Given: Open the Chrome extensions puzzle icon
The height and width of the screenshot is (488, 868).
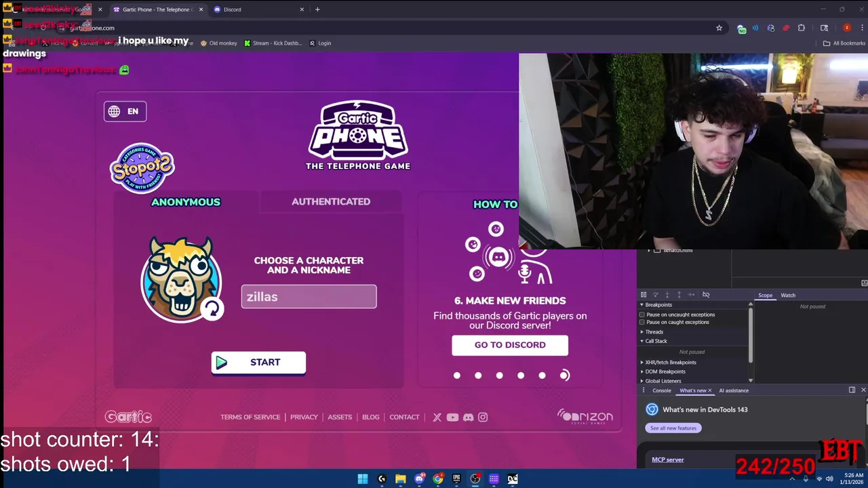Looking at the screenshot, I should [x=802, y=28].
